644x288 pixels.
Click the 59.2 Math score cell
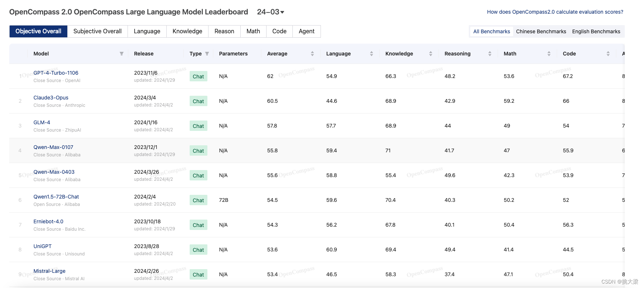[509, 101]
